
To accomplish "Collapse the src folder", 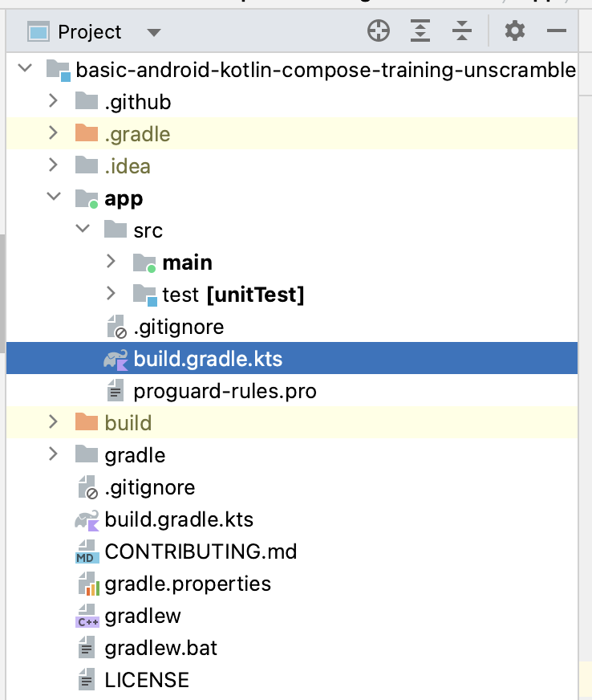I will pyautogui.click(x=82, y=230).
